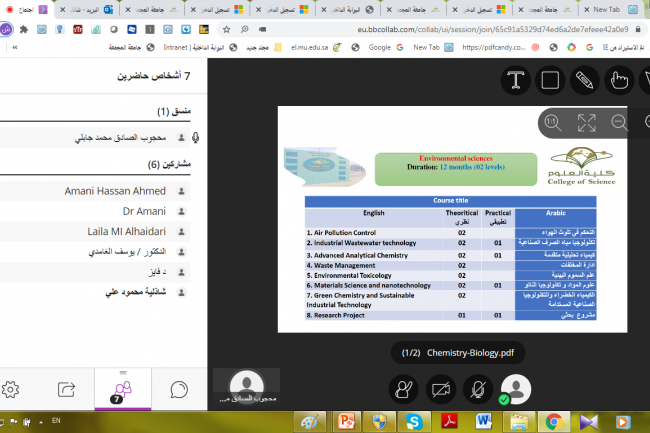Open Microsoft Word from the taskbar
The width and height of the screenshot is (650, 433).
(484, 422)
